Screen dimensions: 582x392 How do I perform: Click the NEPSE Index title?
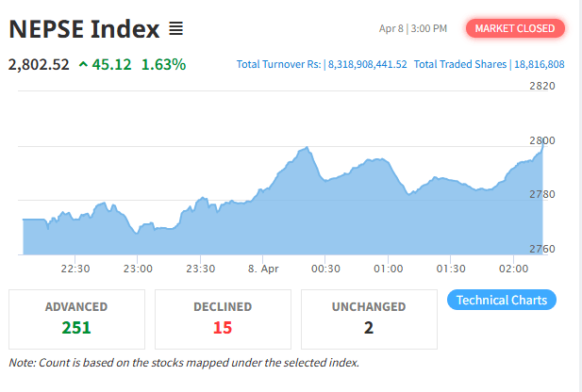(x=84, y=29)
